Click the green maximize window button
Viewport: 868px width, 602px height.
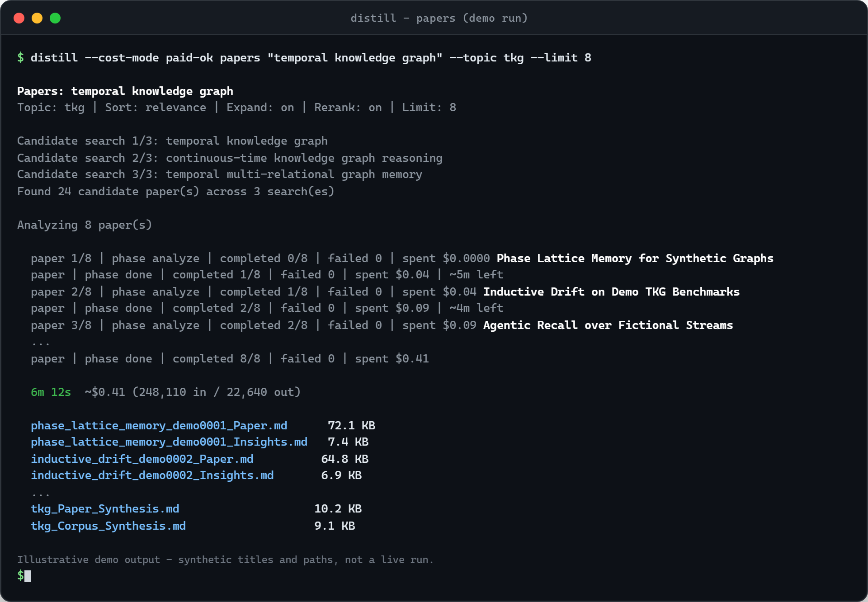coord(55,18)
